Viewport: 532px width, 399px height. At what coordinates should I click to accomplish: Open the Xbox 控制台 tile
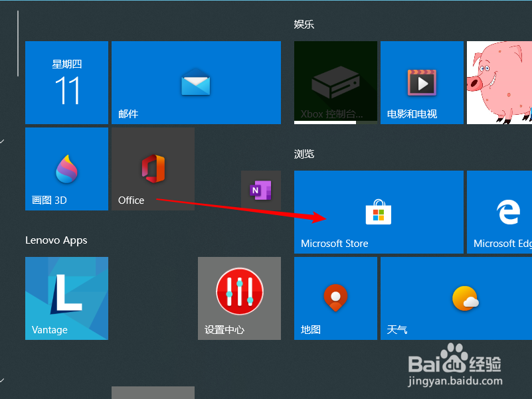coord(335,82)
